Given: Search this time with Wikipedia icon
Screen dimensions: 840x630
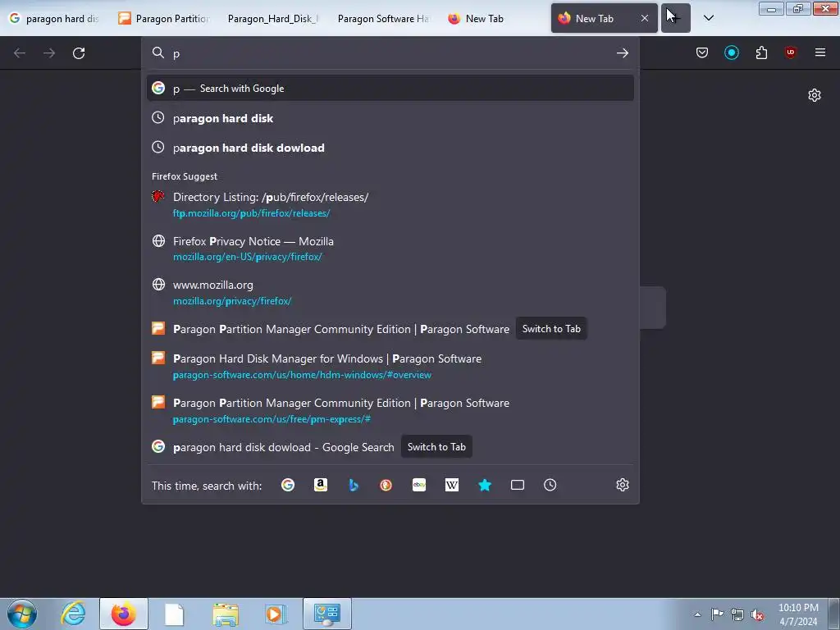Looking at the screenshot, I should click(452, 486).
